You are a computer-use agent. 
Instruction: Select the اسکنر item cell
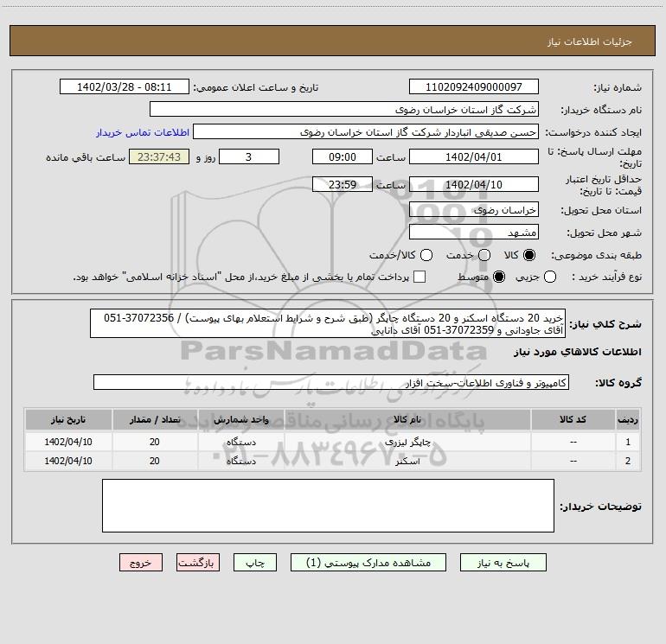click(407, 461)
